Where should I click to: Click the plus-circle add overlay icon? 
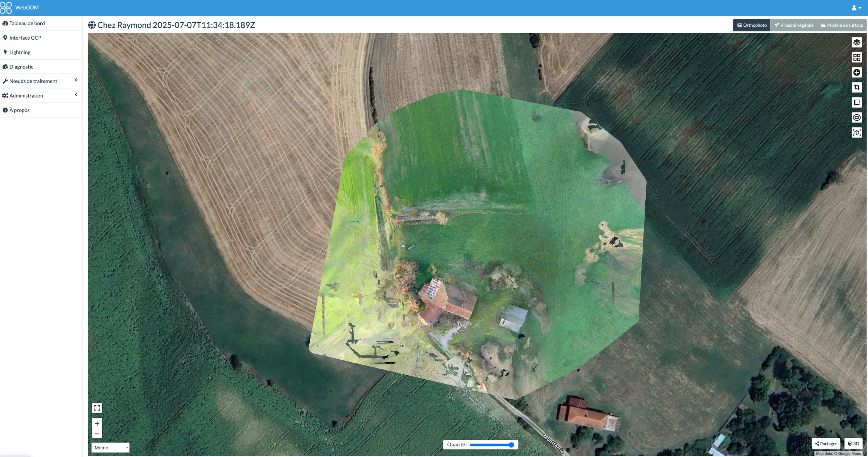click(x=856, y=72)
